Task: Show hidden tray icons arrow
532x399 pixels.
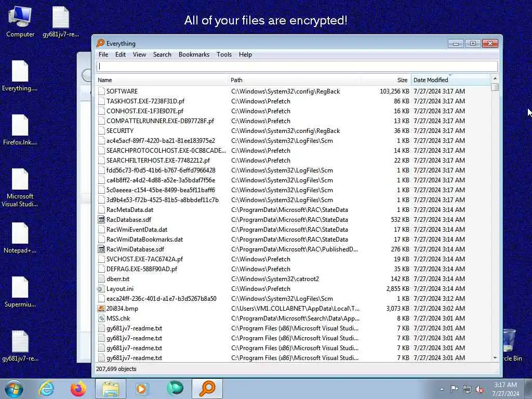Action: (x=442, y=390)
